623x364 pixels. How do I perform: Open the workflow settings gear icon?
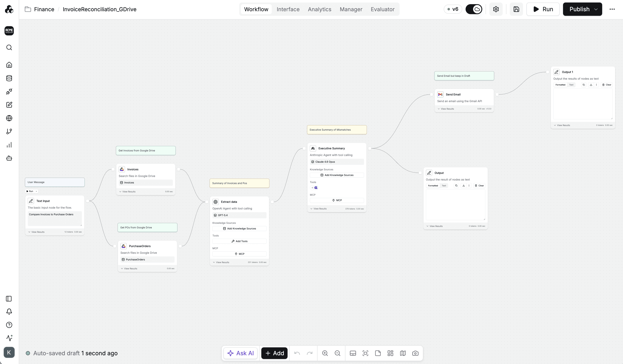496,9
